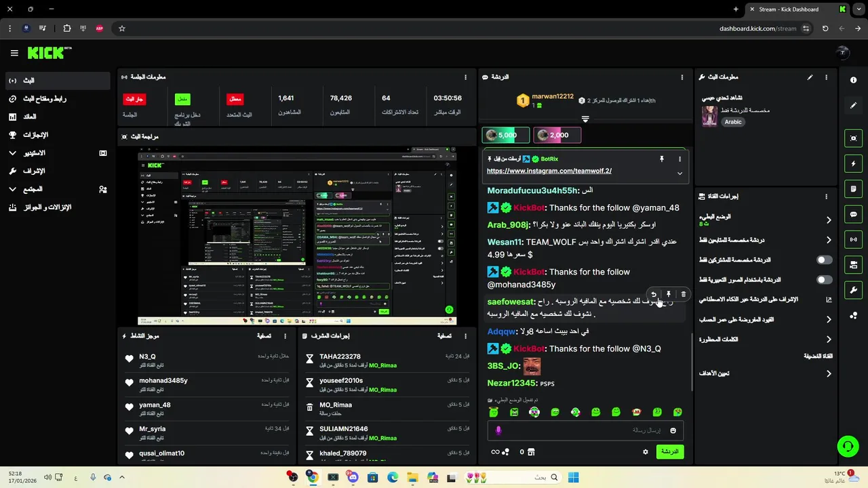Click the purple microphone icon in the message box
This screenshot has height=488, width=868.
498,430
